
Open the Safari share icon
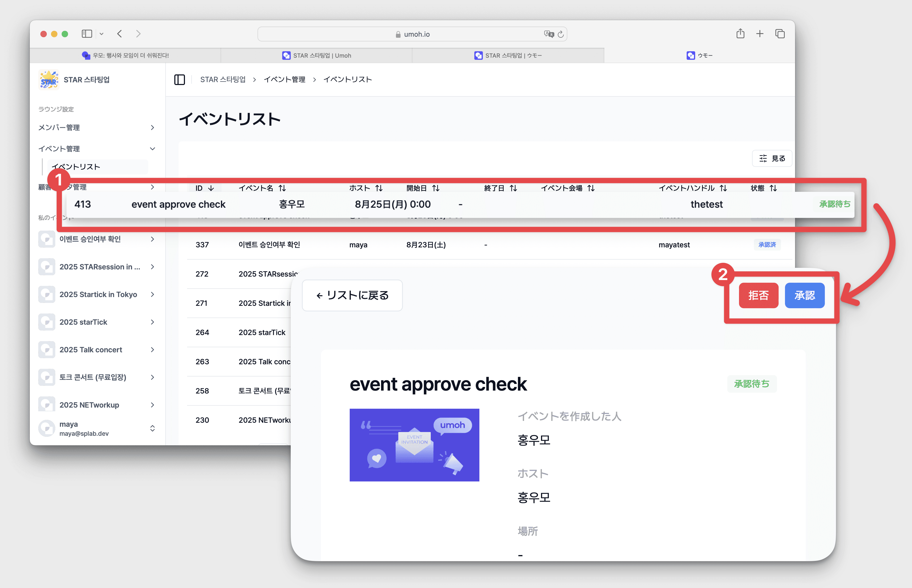(740, 33)
